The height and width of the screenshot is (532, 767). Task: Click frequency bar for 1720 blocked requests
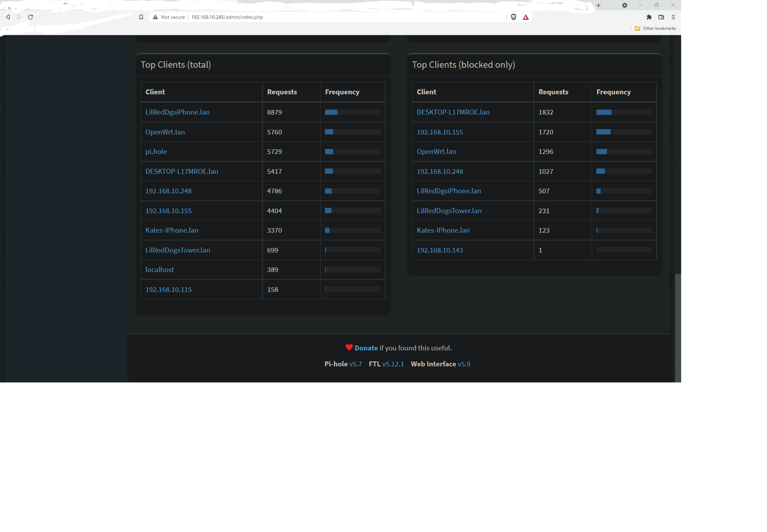pyautogui.click(x=624, y=132)
